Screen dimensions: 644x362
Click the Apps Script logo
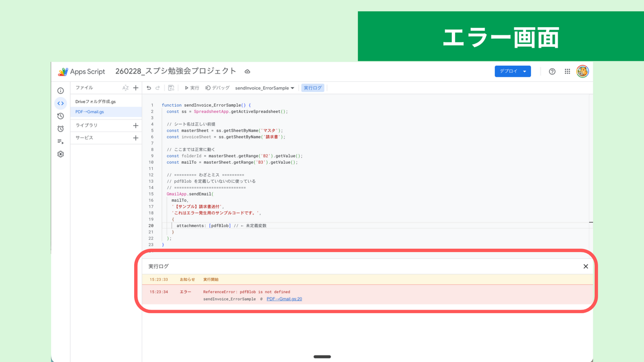[x=81, y=72]
